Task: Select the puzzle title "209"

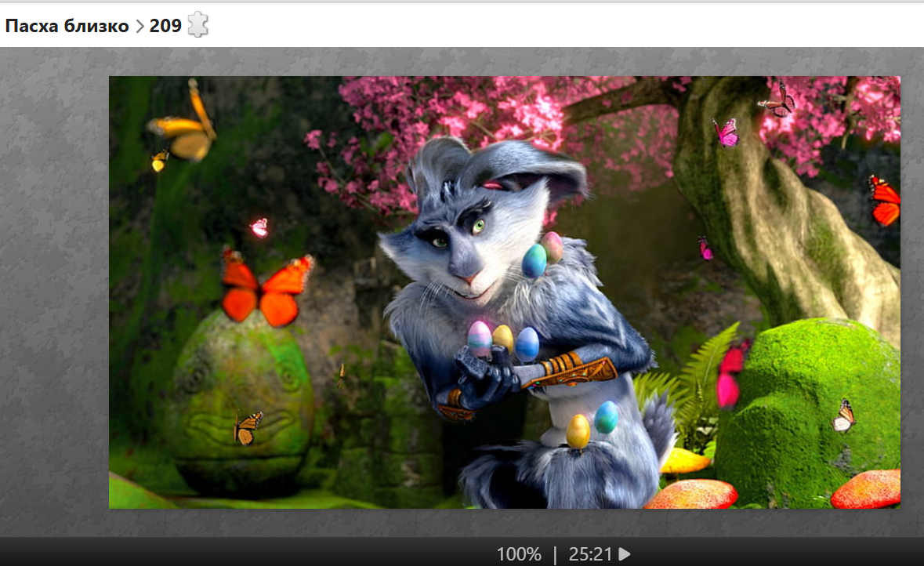Action: pyautogui.click(x=165, y=26)
